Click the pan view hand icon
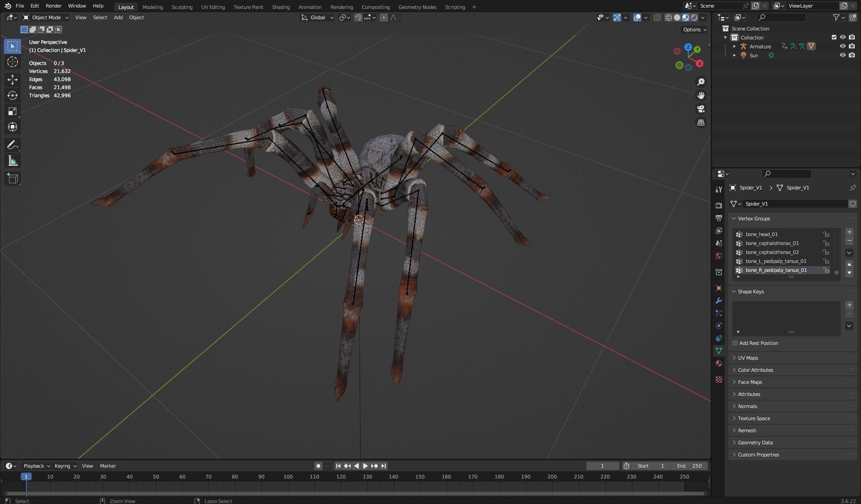The height and width of the screenshot is (504, 861). pos(701,95)
